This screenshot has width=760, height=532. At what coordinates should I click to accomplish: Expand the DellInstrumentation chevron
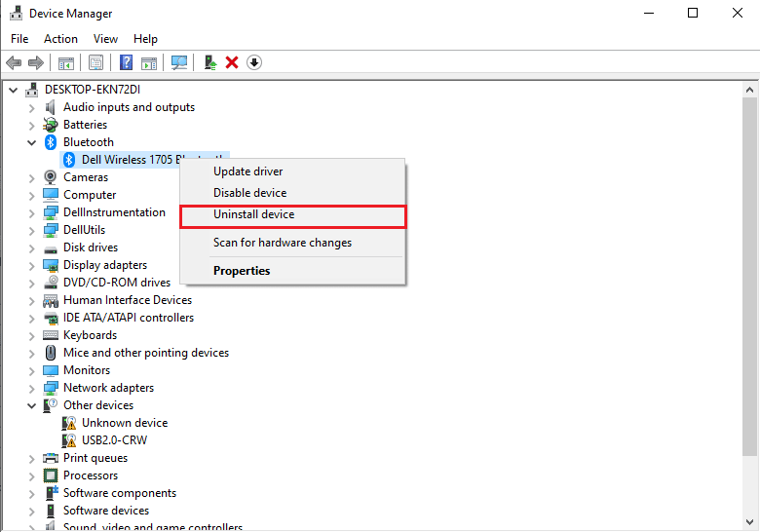tap(32, 212)
